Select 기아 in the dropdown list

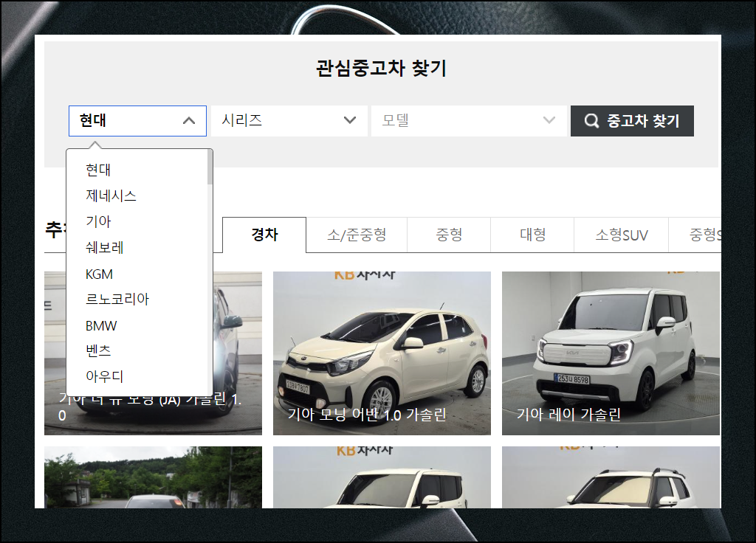[98, 221]
